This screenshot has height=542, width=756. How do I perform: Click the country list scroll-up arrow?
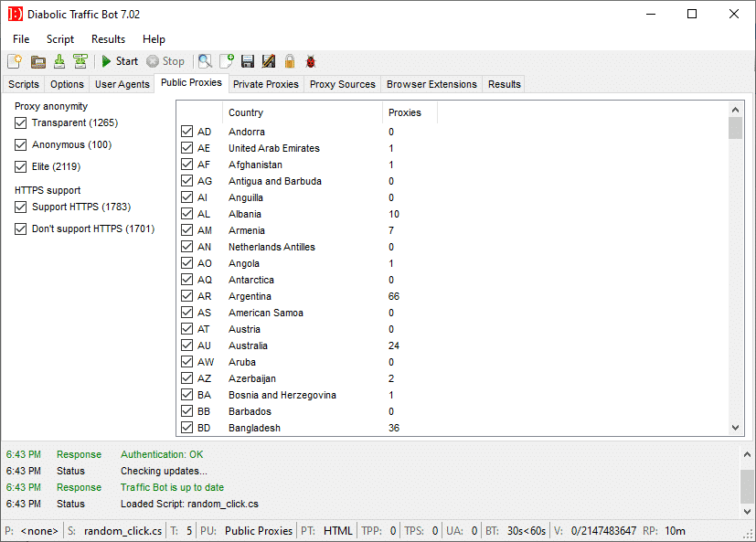735,110
